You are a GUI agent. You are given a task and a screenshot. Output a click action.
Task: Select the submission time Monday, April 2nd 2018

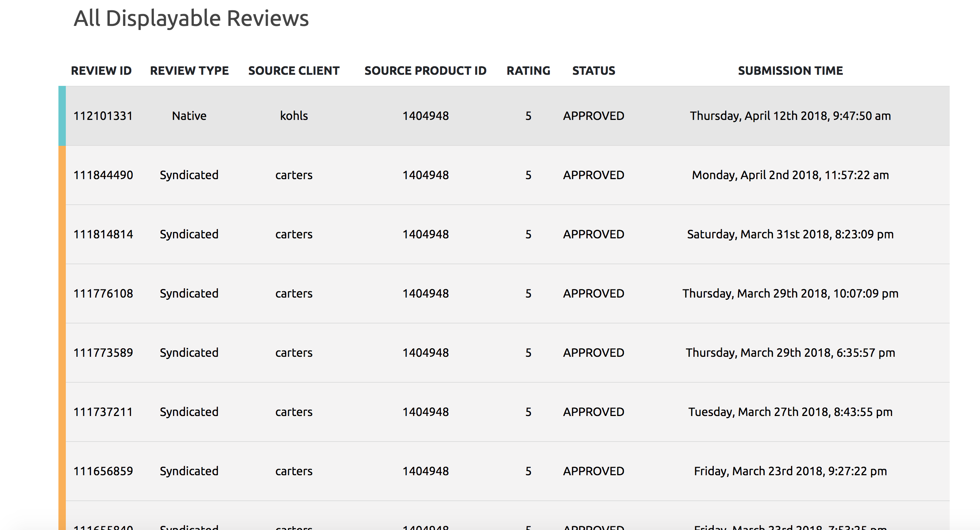tap(790, 175)
